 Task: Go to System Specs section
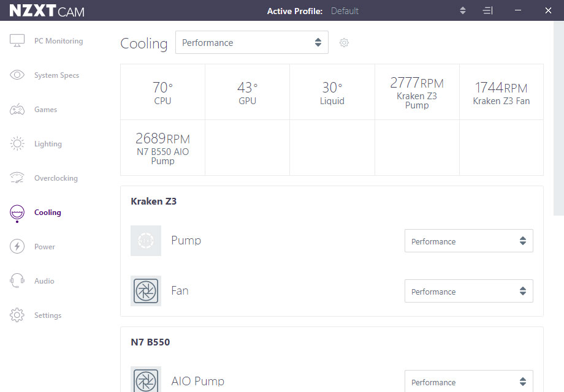(x=56, y=75)
